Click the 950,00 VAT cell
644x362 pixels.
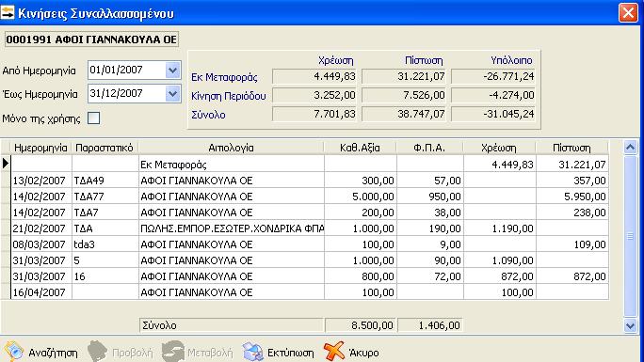[430, 197]
